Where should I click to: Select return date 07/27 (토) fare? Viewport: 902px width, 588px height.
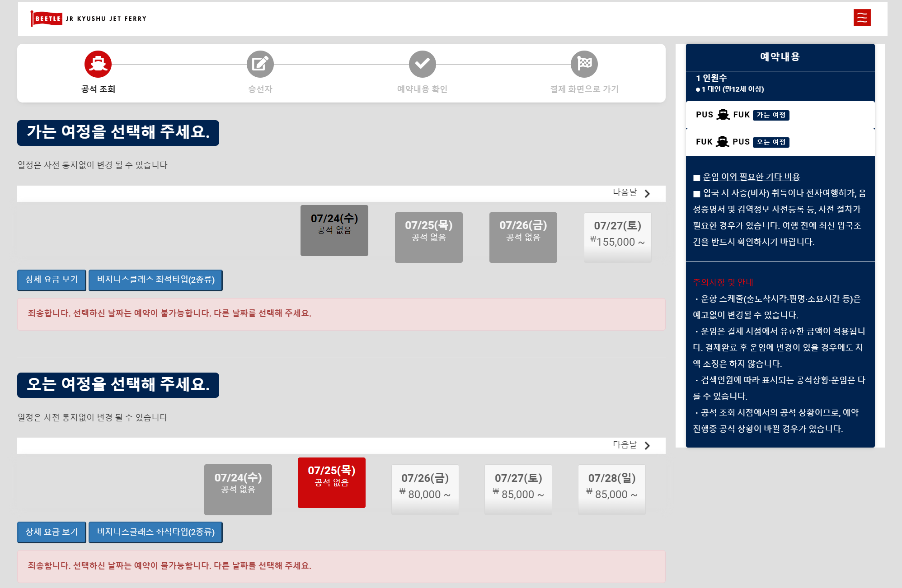[518, 489]
